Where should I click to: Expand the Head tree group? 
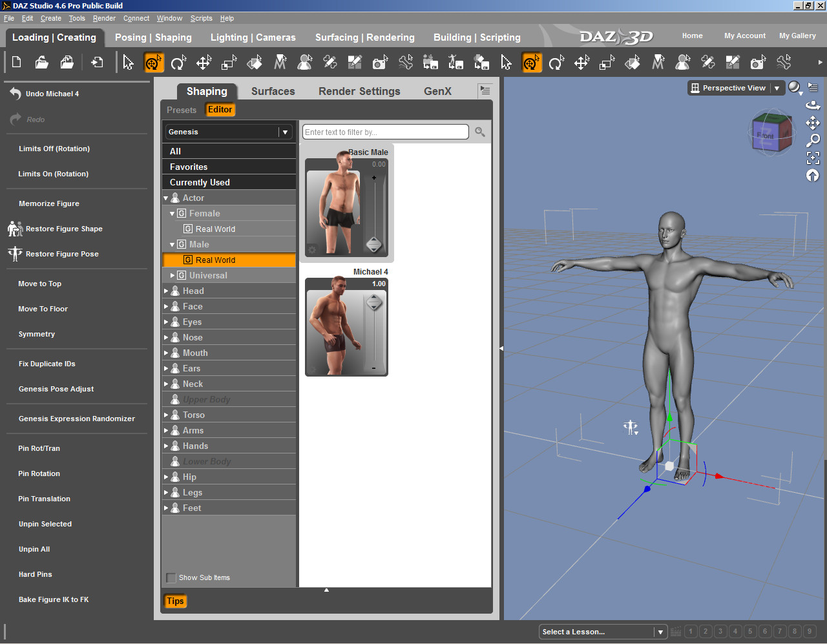point(166,291)
